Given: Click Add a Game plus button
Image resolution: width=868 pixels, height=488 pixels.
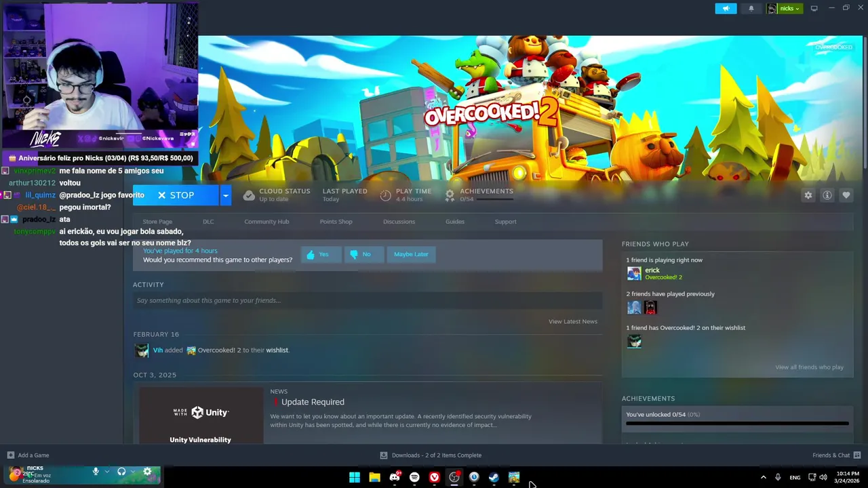Looking at the screenshot, I should (x=11, y=455).
